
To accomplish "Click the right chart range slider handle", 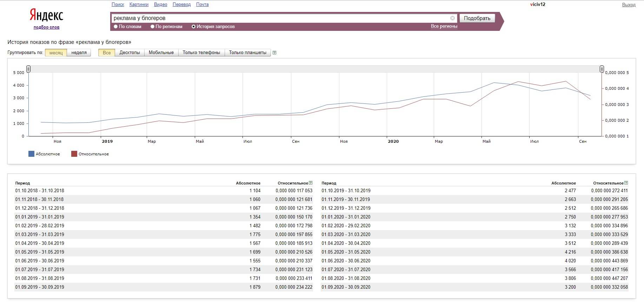I will point(602,69).
